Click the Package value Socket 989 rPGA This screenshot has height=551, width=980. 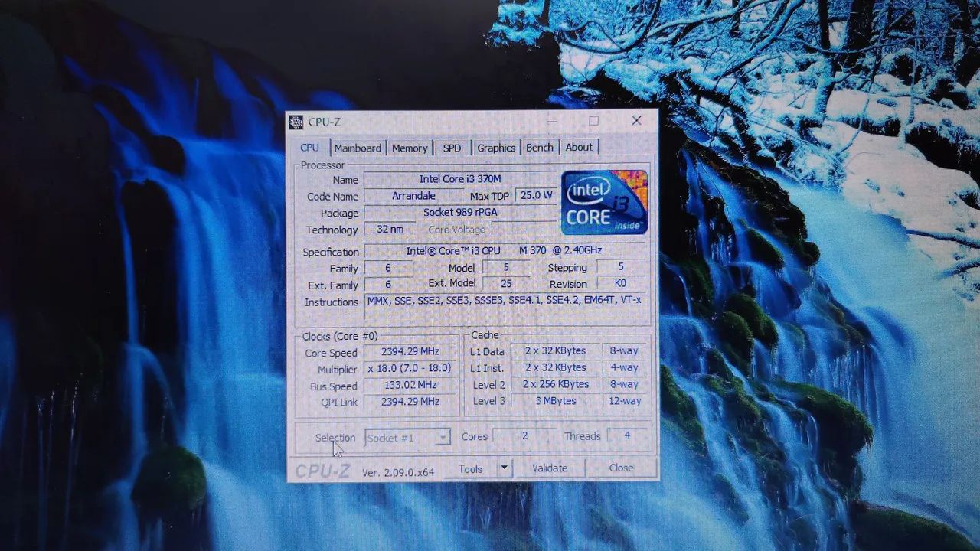coord(460,212)
